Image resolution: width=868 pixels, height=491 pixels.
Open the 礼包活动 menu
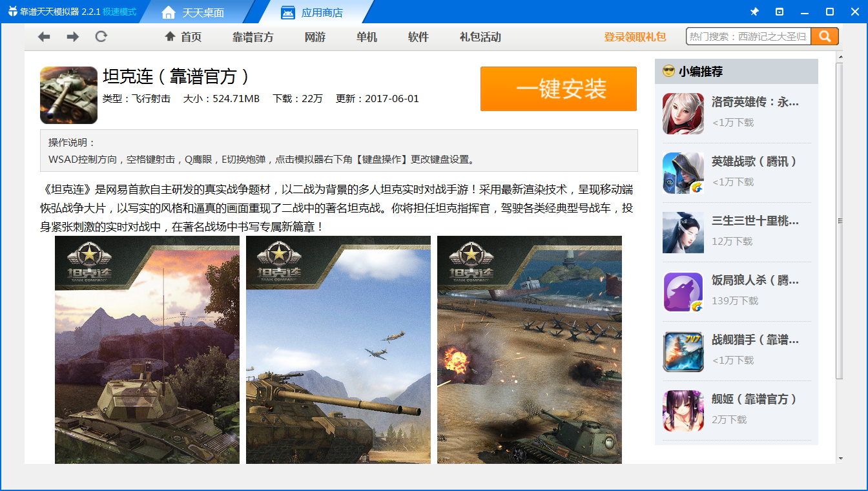(x=480, y=37)
